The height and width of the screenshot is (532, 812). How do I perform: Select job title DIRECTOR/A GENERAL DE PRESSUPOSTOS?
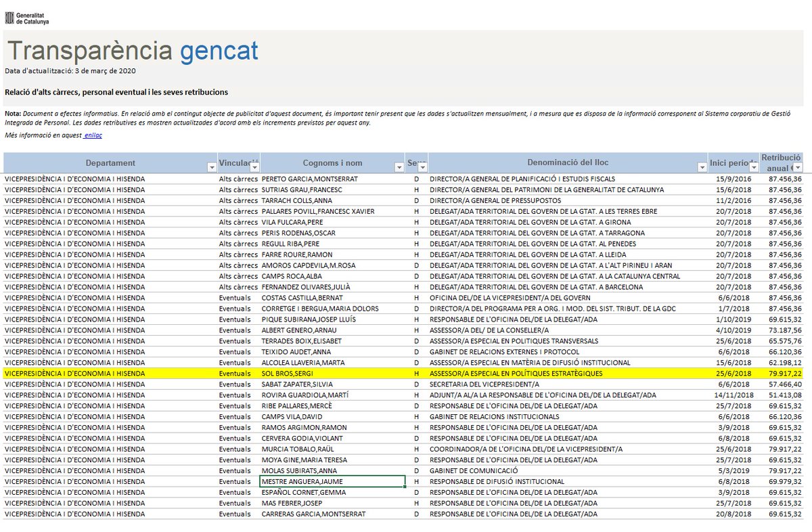click(495, 200)
